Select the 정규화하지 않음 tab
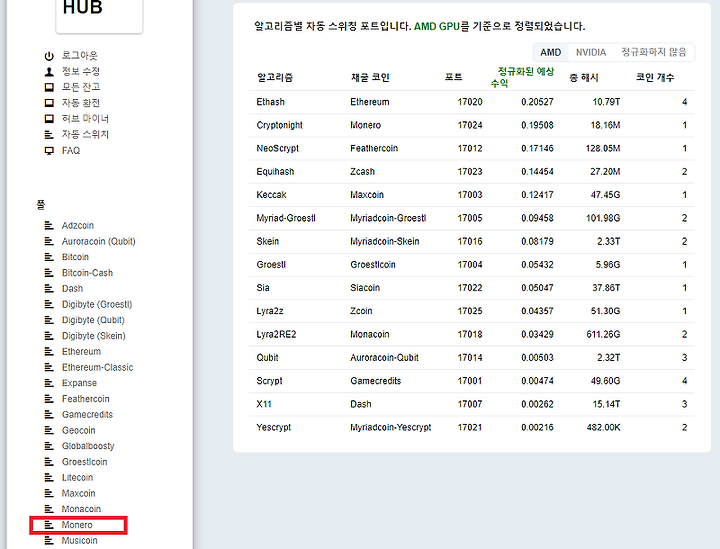720x549 pixels. click(x=653, y=52)
